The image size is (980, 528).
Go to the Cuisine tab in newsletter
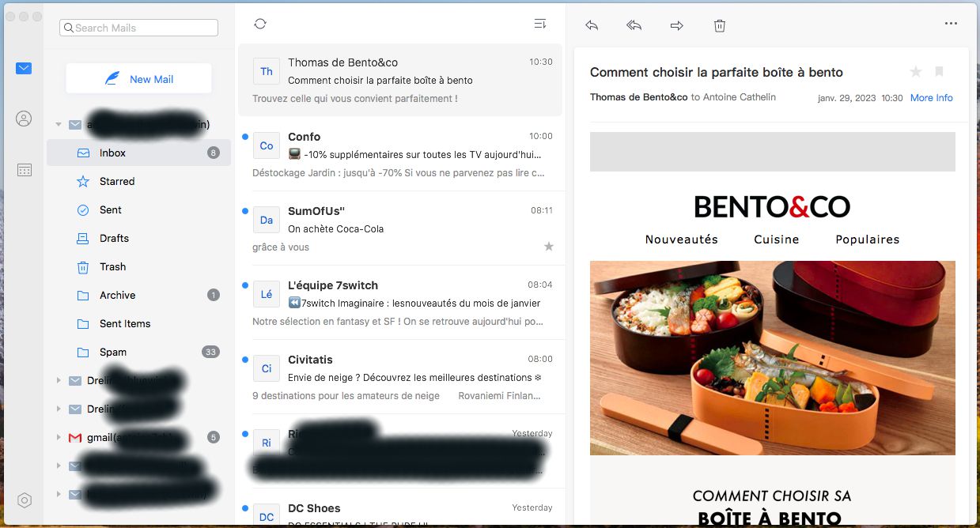click(776, 239)
